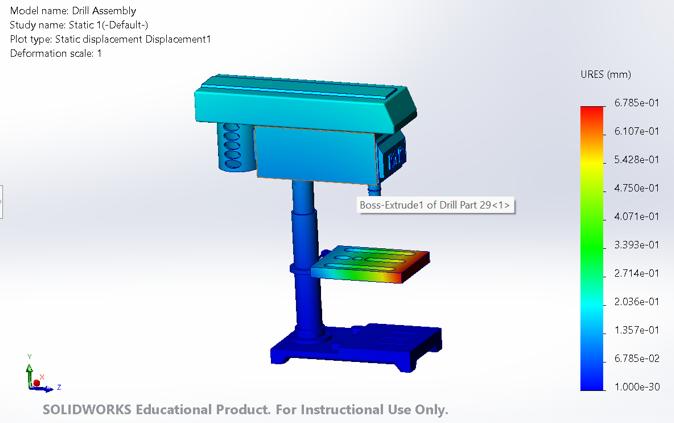Click the 5.428e-01 legend value

click(x=636, y=159)
